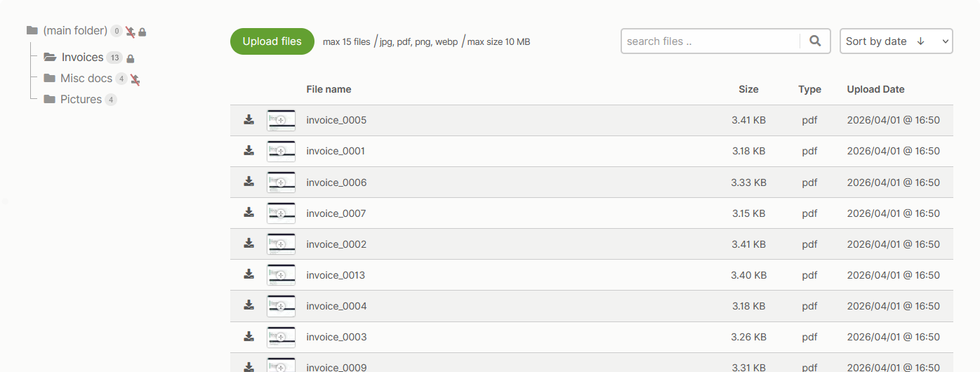Download the invoice_0006 file
This screenshot has height=372, width=980.
[249, 182]
